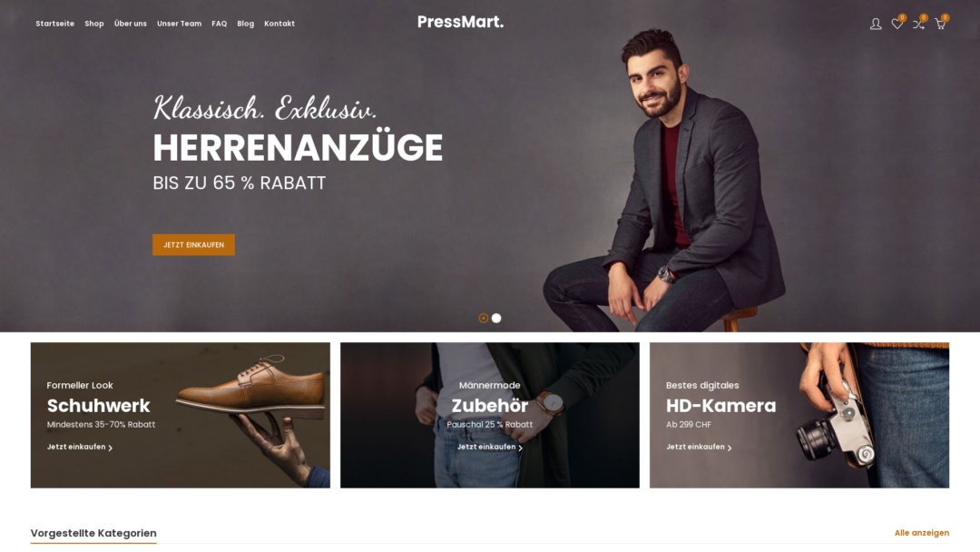This screenshot has width=980, height=552.
Task: Select Vorgestellte Kategorien tab heading
Action: point(93,533)
